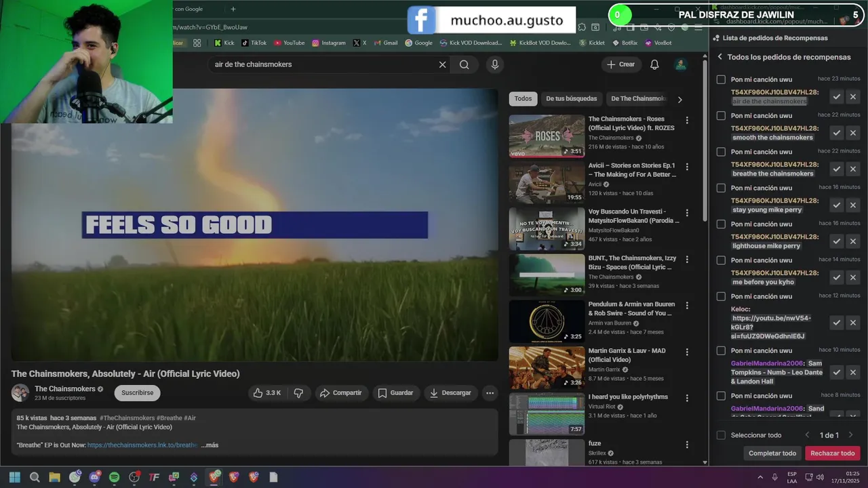Go back via 'Todos los pedidos de recompensas' arrow
The image size is (868, 488).
coord(720,57)
